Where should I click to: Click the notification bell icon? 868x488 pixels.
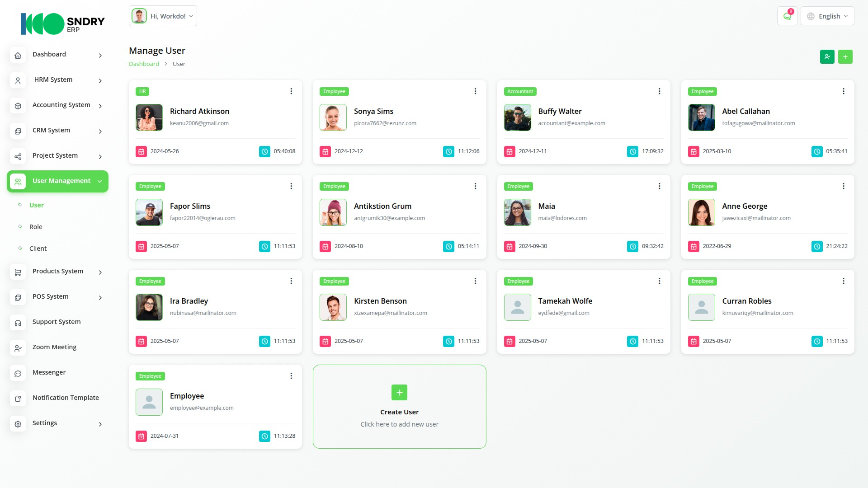(x=787, y=16)
